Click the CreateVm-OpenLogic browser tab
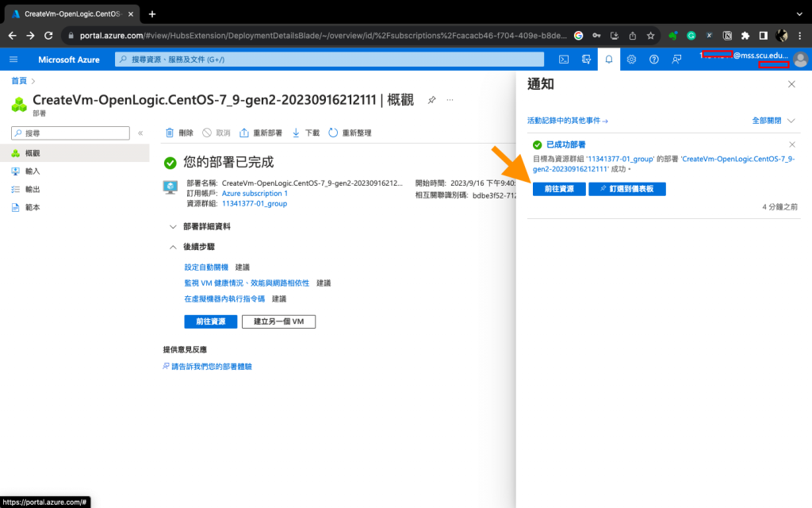 [72, 14]
